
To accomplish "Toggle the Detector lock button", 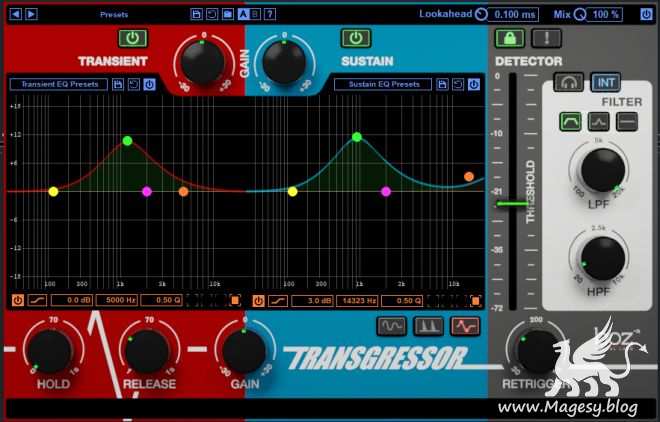I will [x=510, y=38].
